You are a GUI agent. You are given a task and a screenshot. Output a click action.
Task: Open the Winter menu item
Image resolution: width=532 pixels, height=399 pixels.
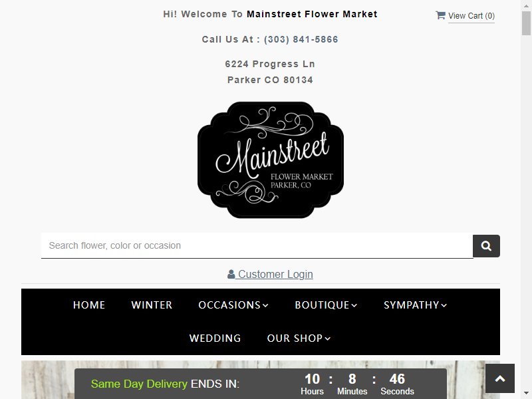coord(152,305)
